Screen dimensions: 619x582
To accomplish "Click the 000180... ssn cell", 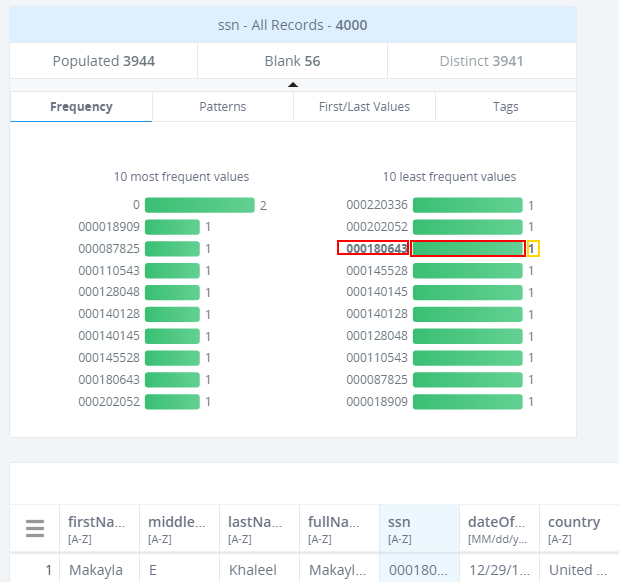I will 419,570.
